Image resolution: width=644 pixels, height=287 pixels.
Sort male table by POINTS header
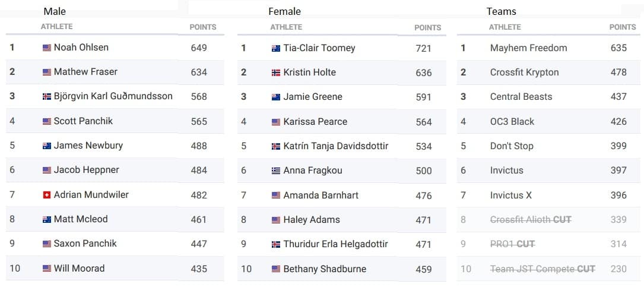(202, 27)
